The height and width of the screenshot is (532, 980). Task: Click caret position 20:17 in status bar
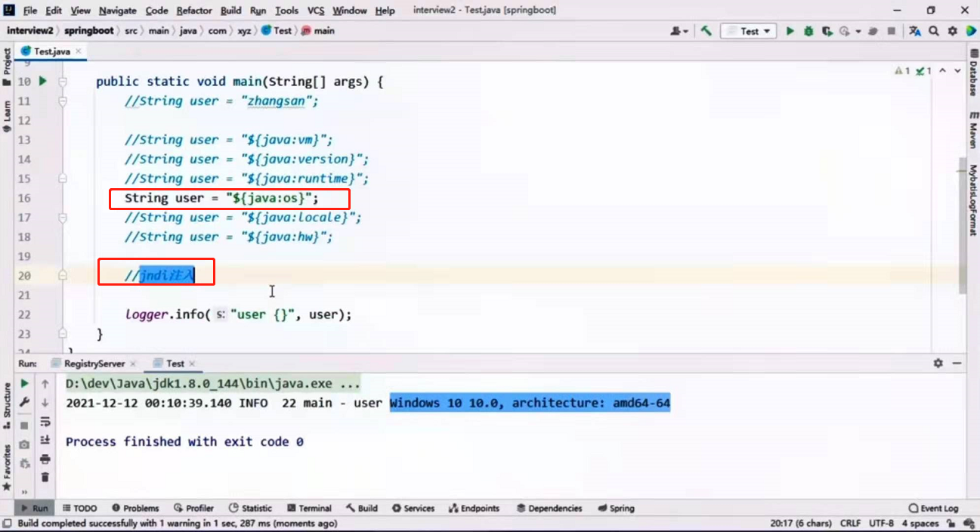point(801,523)
